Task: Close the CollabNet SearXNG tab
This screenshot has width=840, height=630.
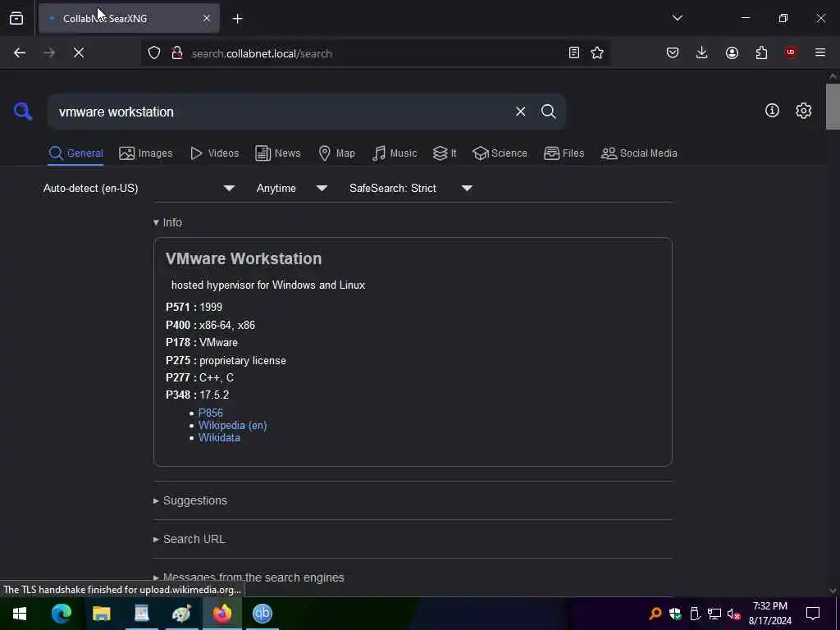Action: [x=207, y=18]
